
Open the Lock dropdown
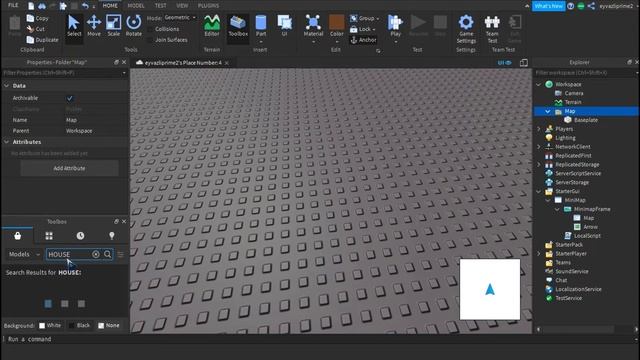362,29
